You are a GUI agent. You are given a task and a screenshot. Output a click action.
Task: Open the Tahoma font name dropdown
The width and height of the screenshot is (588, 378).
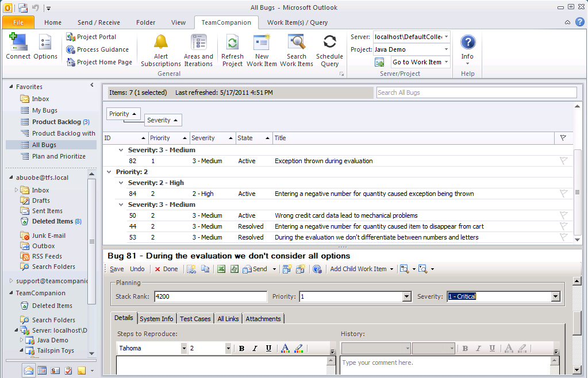click(184, 348)
